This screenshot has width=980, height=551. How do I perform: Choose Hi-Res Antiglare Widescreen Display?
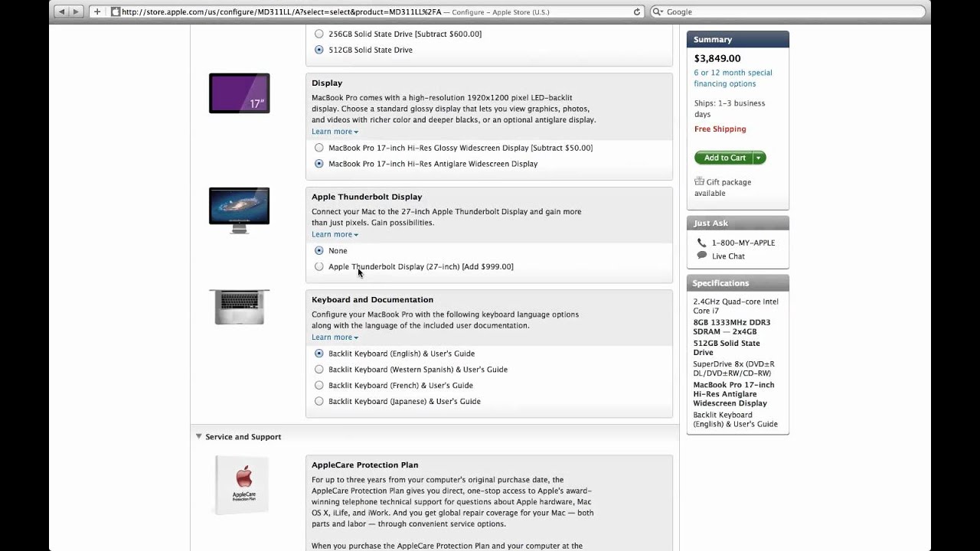(x=319, y=164)
